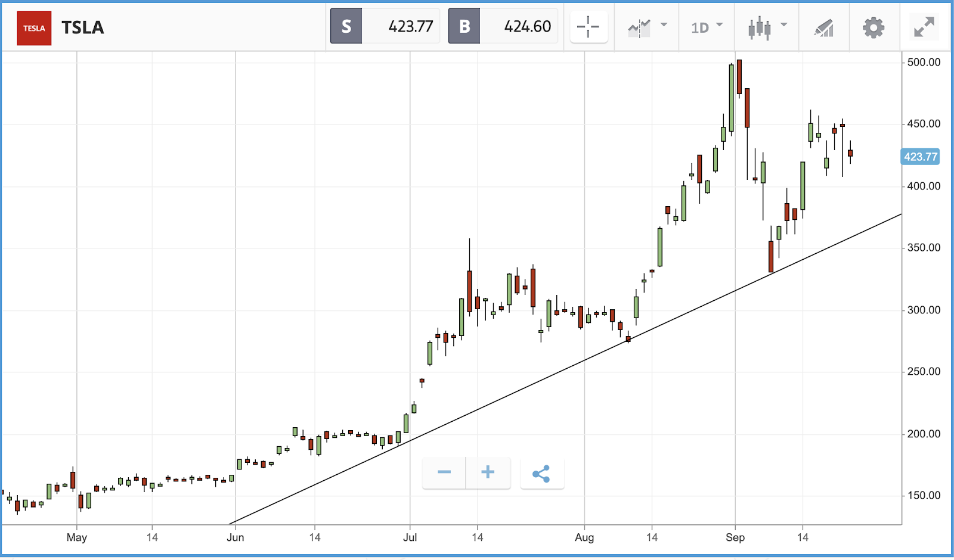
Task: Zoom in with the plus button
Action: point(488,472)
